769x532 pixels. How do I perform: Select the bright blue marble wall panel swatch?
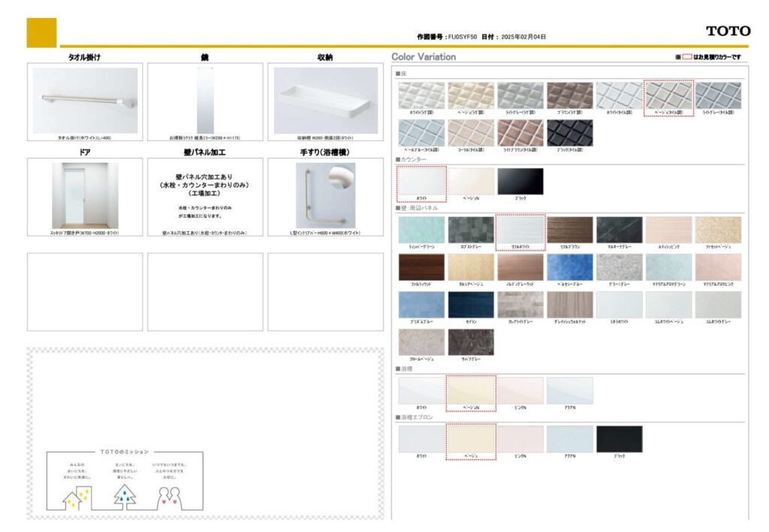pos(569,267)
